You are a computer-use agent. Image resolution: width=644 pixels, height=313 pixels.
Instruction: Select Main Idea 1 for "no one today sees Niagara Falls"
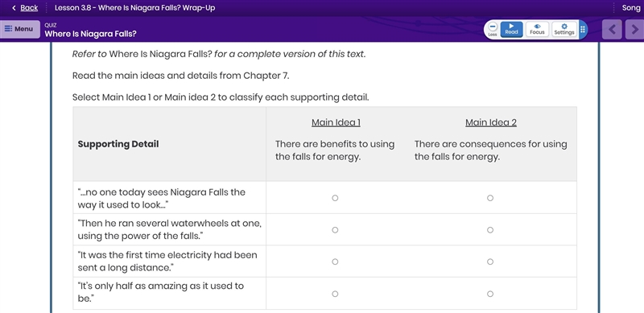coord(335,198)
